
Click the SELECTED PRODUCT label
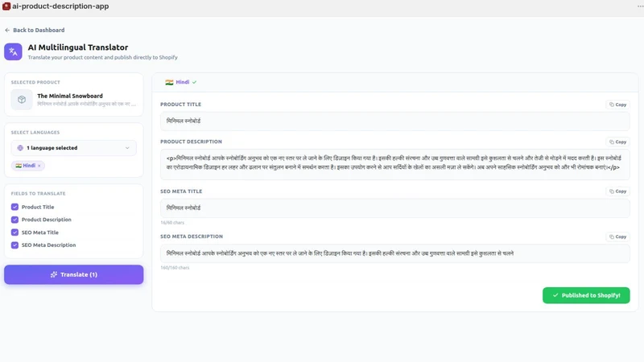[35, 82]
